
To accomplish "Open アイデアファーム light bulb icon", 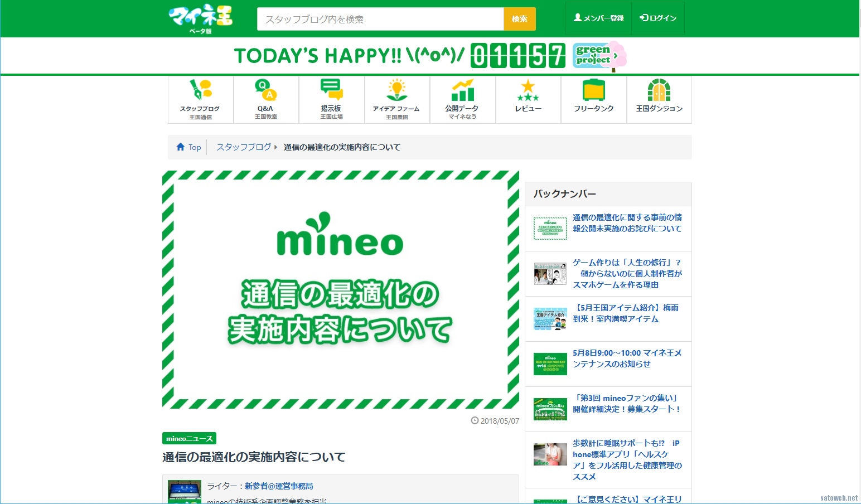I will coord(397,99).
